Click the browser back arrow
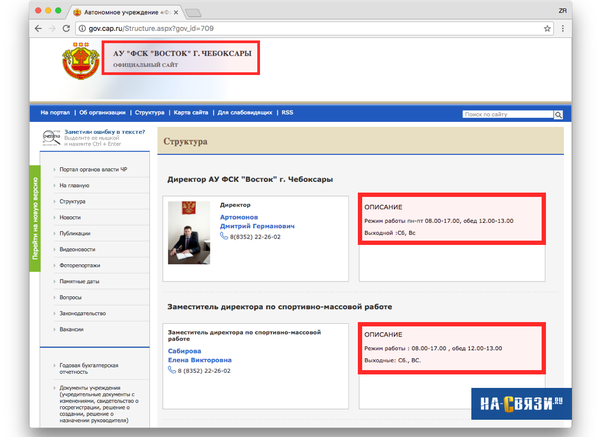Screen dimensions: 600x437 (39, 29)
